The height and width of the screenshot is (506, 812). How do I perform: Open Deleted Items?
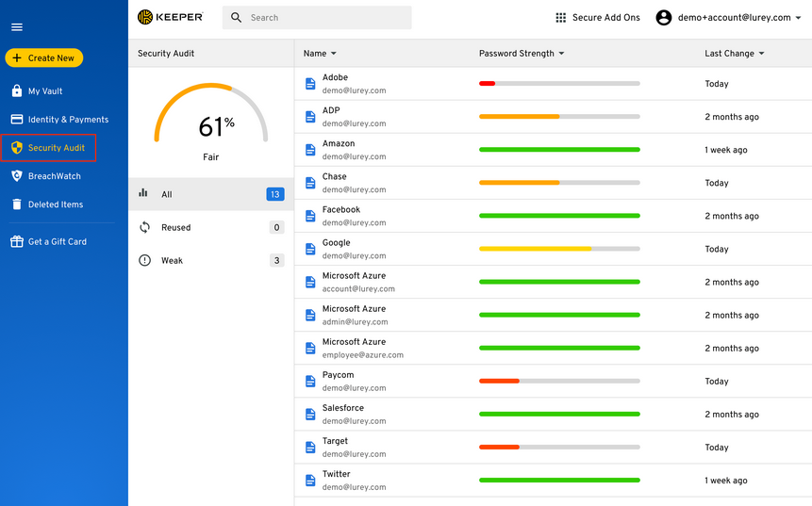[56, 204]
